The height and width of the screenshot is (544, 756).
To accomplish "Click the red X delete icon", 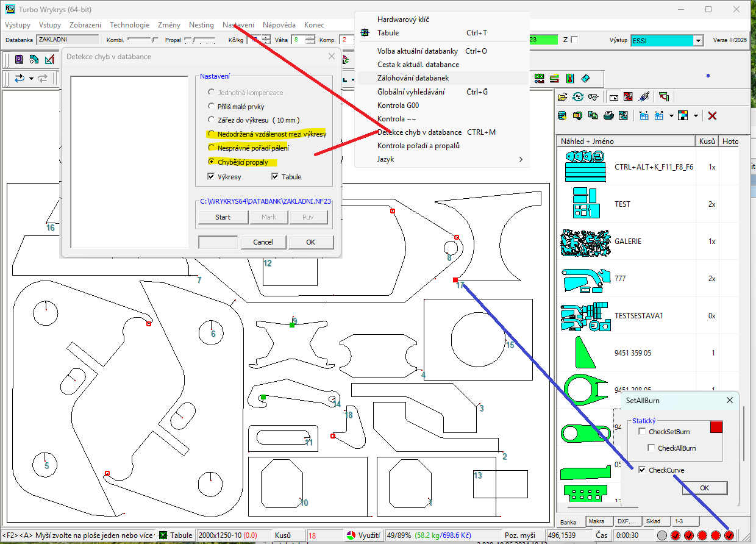I will [712, 115].
